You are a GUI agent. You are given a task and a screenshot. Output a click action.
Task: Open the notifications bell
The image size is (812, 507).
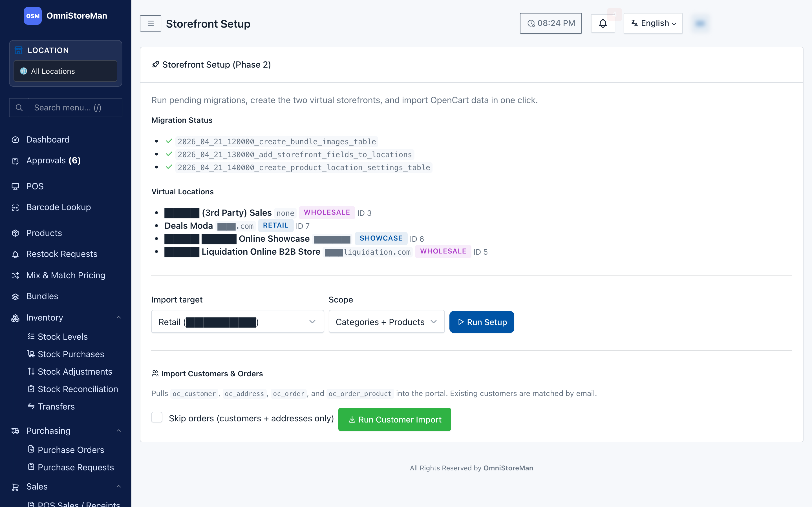click(603, 23)
